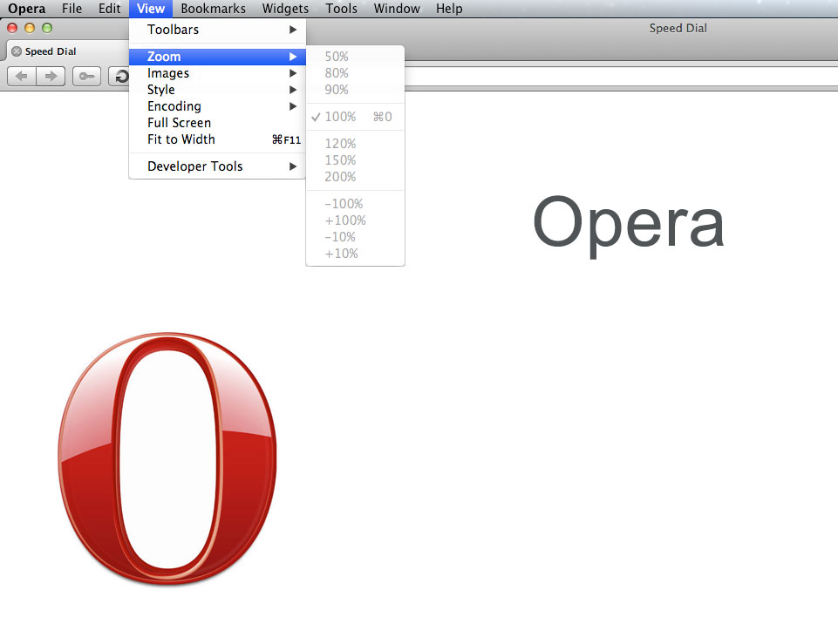Image resolution: width=838 pixels, height=644 pixels.
Task: Click the yellow minimize window button
Action: coord(30,28)
